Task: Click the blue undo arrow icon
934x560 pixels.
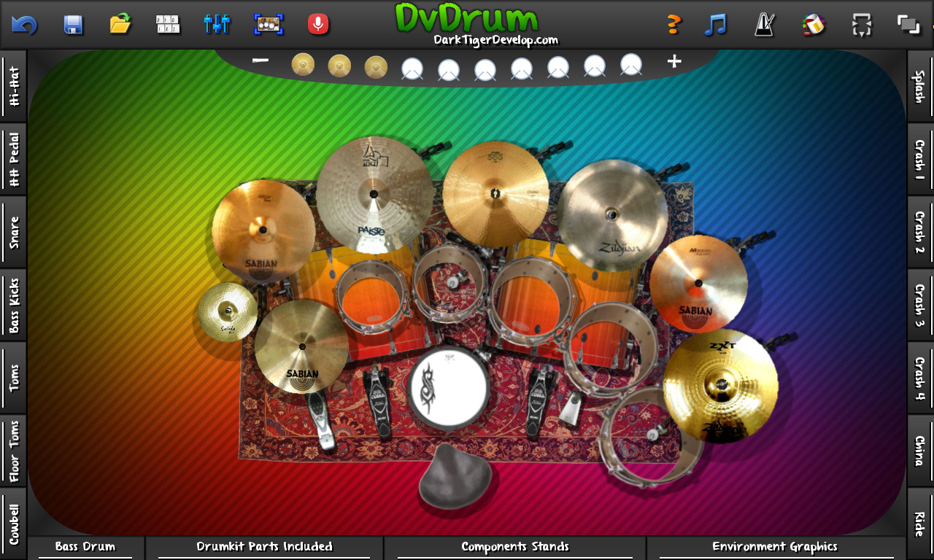Action: point(24,25)
